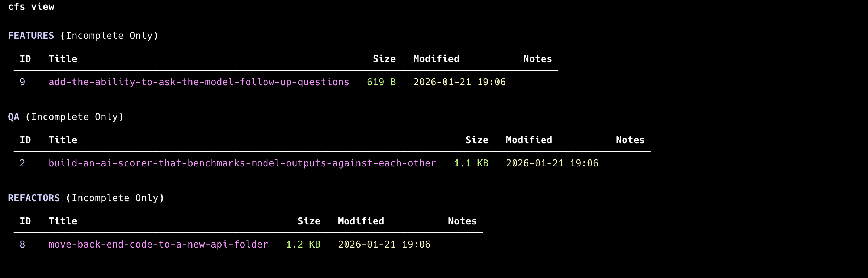Select the move-back-end-code-to-a-new-api-folder entry
Screen dimensions: 868x278
coord(158,245)
